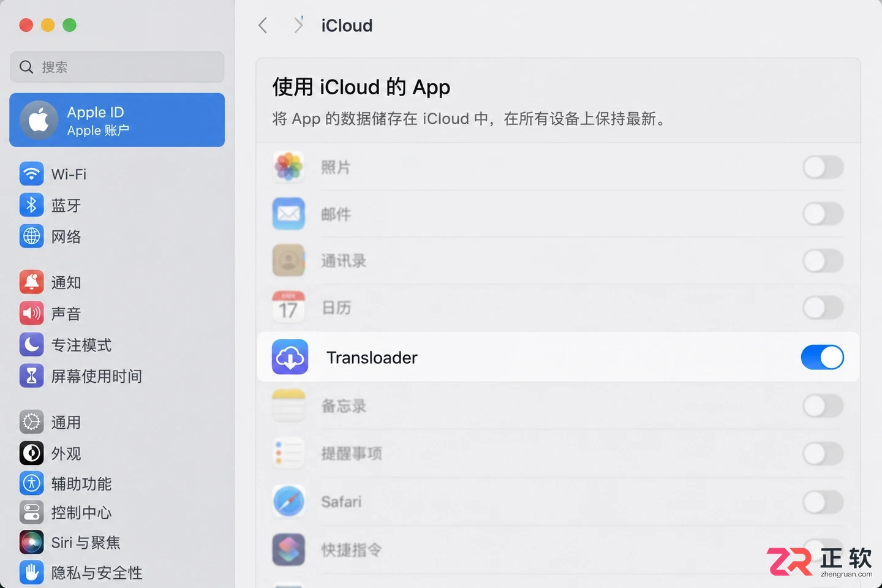Select the 声音 sidebar label
This screenshot has height=588, width=882.
(66, 314)
